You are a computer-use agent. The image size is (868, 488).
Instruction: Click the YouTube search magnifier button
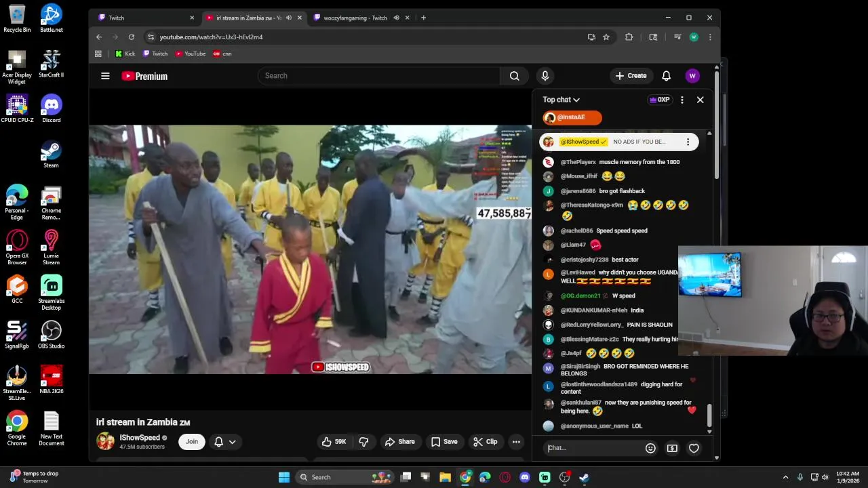click(515, 76)
